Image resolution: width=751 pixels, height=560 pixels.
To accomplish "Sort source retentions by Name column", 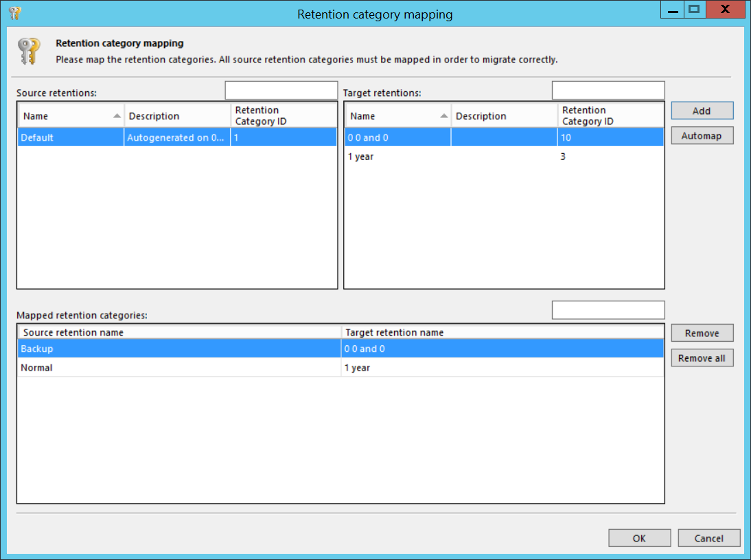I will click(69, 116).
